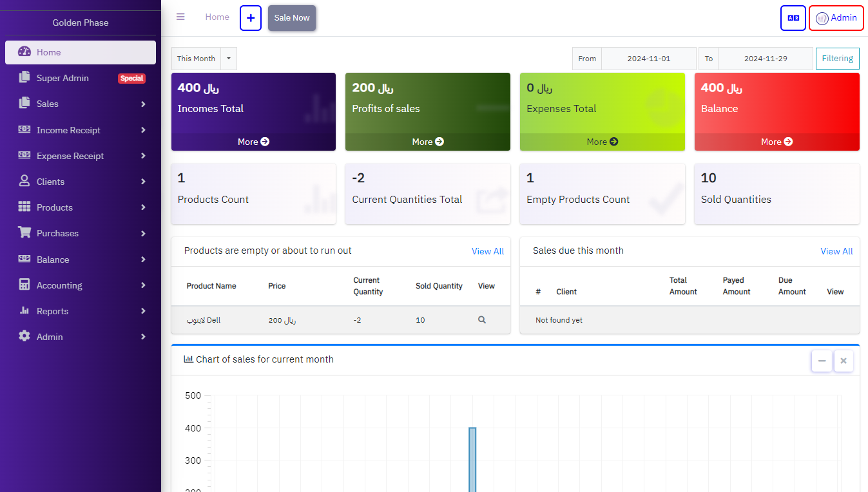Click More arrow on Balance card
Image resolution: width=868 pixels, height=492 pixels.
[x=788, y=142]
